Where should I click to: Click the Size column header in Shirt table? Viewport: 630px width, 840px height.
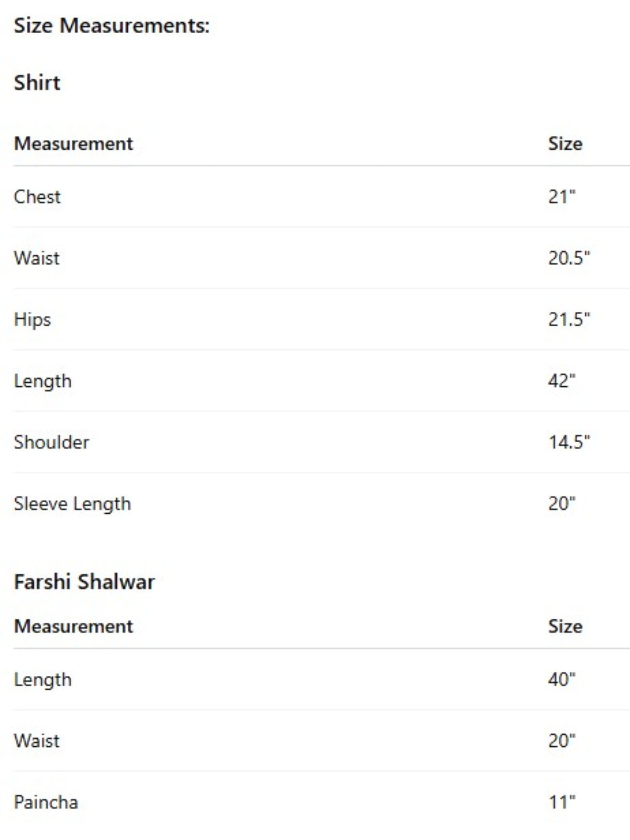coord(565,144)
